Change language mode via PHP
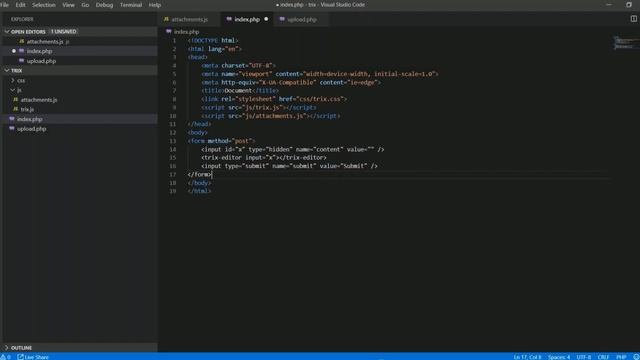The height and width of the screenshot is (360, 640). [x=621, y=357]
